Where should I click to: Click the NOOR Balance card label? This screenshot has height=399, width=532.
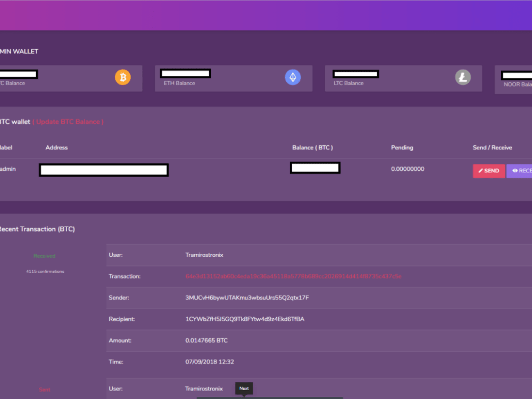click(518, 85)
